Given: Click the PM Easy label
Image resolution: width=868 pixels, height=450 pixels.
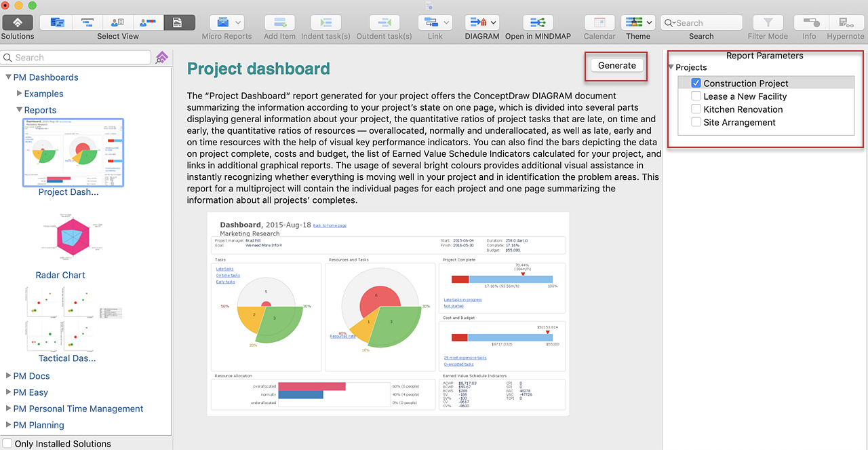Looking at the screenshot, I should pyautogui.click(x=31, y=392).
